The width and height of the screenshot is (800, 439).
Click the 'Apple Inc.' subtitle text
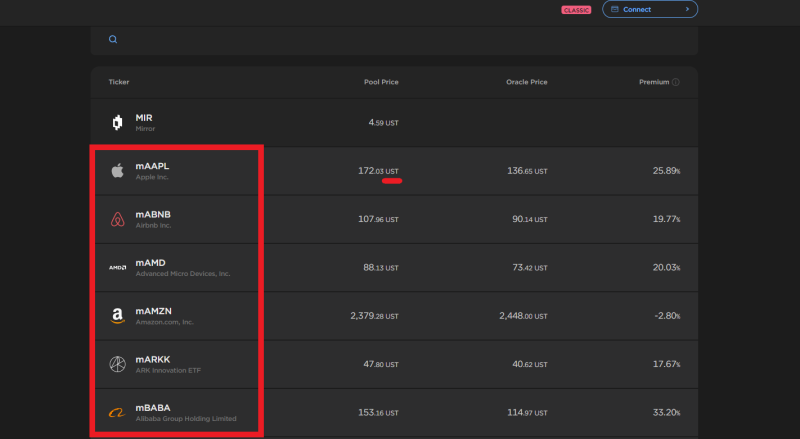(x=152, y=177)
